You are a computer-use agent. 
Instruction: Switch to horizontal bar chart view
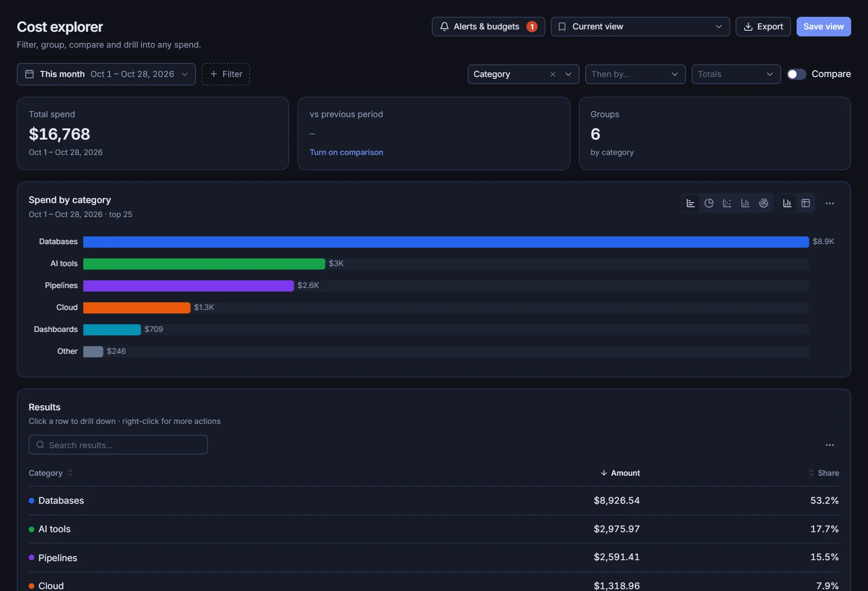[691, 203]
